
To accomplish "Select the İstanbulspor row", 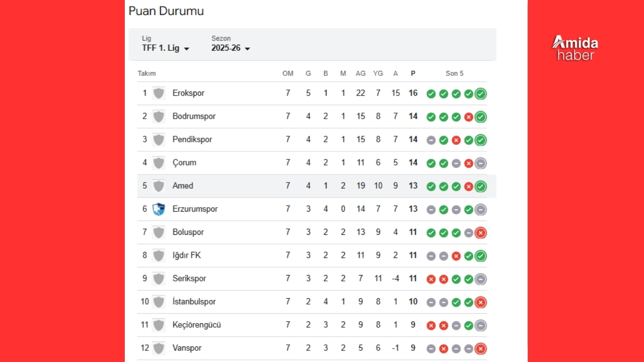I will [312, 302].
